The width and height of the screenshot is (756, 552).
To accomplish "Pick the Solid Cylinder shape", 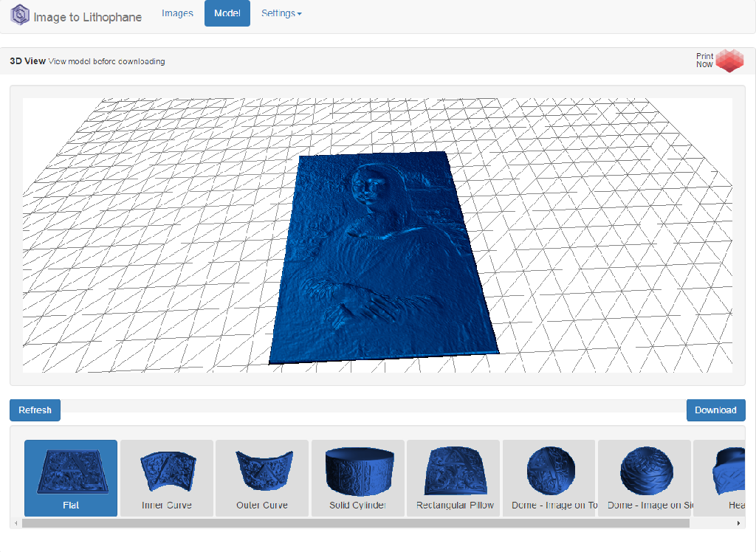I will [x=358, y=477].
